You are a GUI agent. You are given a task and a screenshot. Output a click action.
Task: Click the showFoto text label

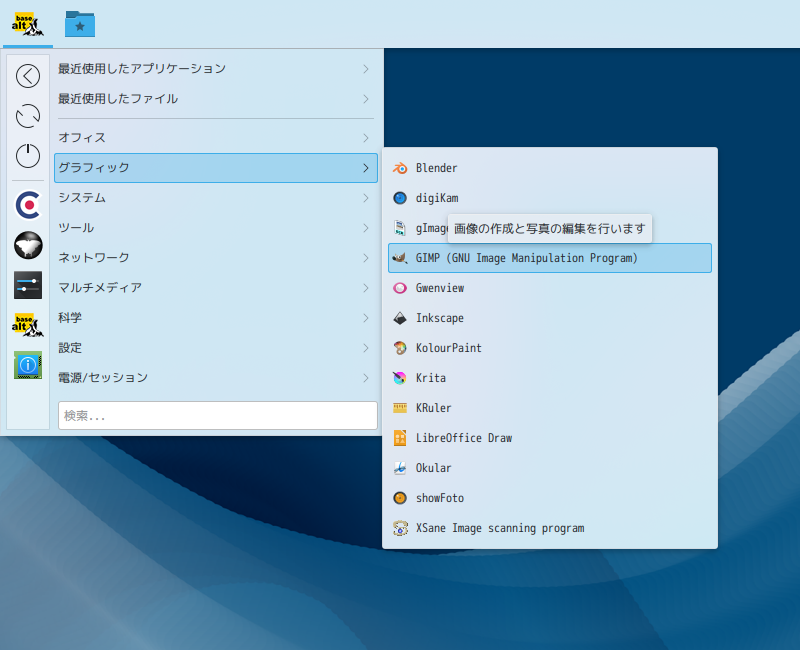click(x=440, y=498)
